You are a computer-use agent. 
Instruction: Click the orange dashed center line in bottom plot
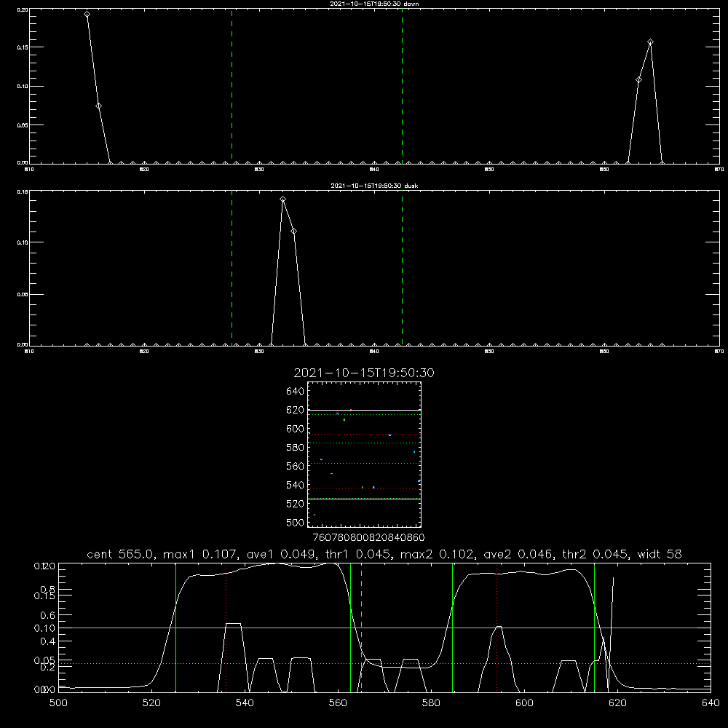click(x=361, y=627)
